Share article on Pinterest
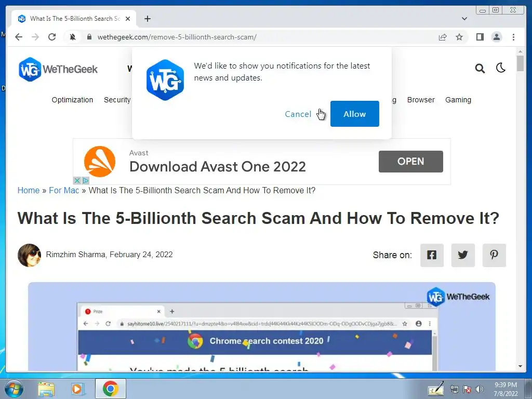Screen dimensions: 532x399 pyautogui.click(x=494, y=255)
